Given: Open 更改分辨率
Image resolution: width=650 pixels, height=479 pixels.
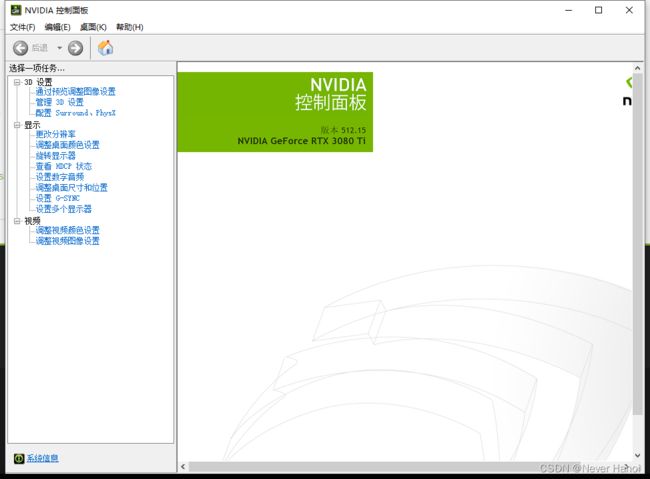Looking at the screenshot, I should [56, 134].
